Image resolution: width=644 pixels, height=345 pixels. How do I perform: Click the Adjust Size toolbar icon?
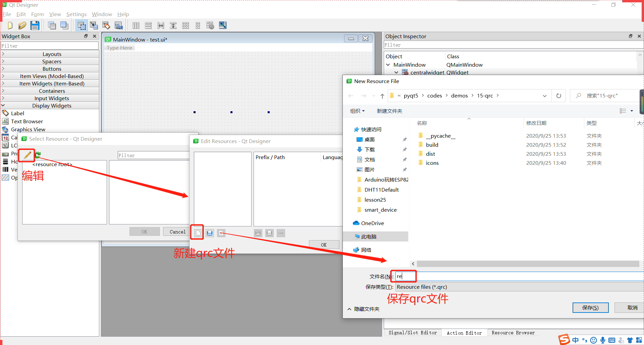tap(222, 25)
